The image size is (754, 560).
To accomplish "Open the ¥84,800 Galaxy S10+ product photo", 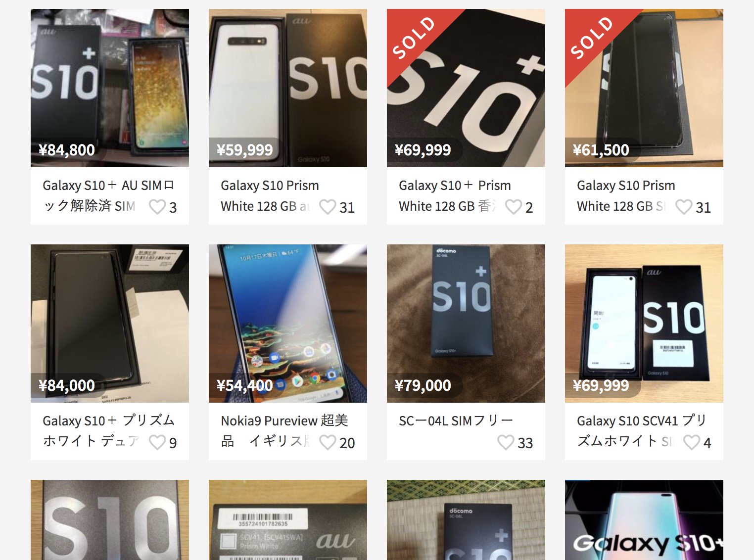I will 110,88.
